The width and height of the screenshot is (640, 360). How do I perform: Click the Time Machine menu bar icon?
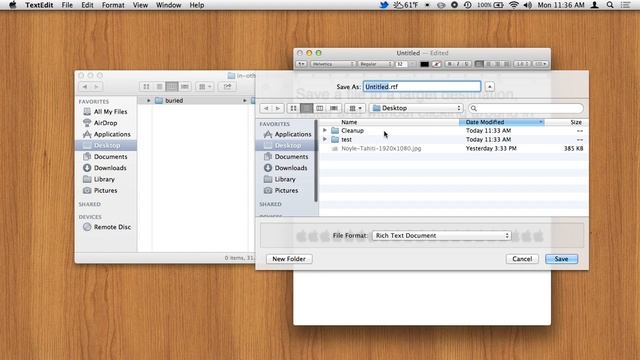coord(468,5)
